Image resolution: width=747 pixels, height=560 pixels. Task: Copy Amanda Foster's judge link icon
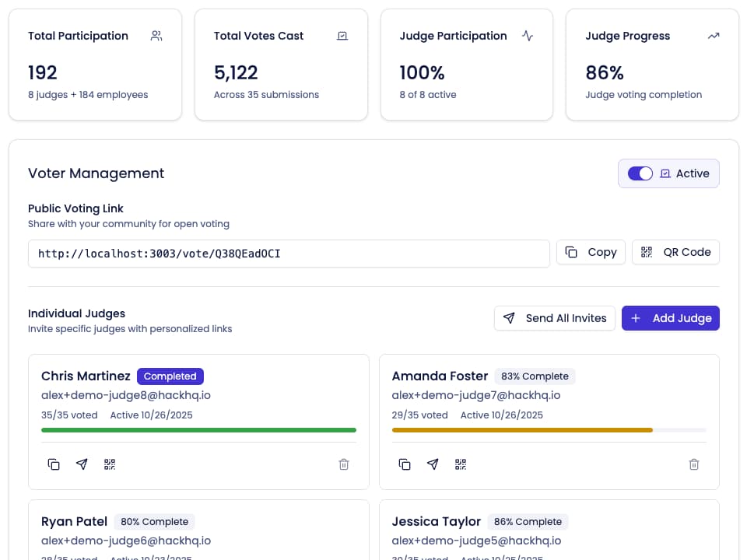click(405, 464)
